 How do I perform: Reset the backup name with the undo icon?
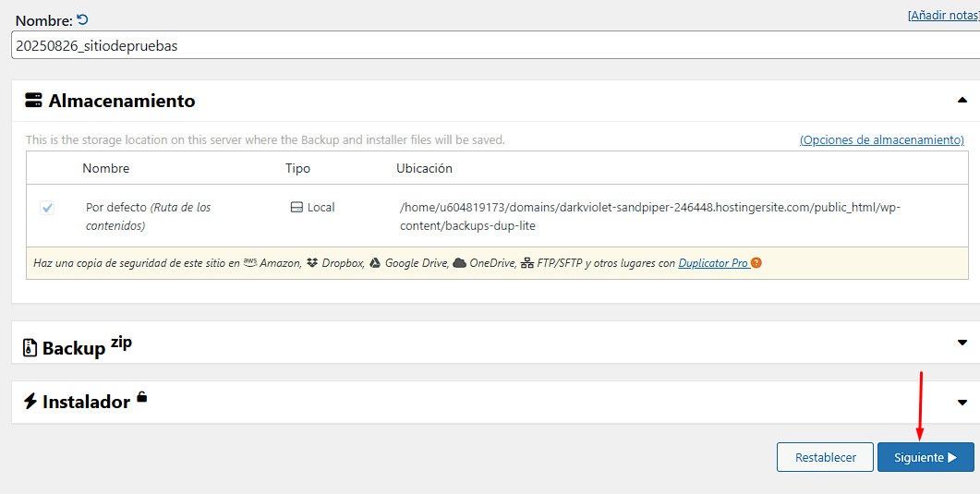(82, 19)
